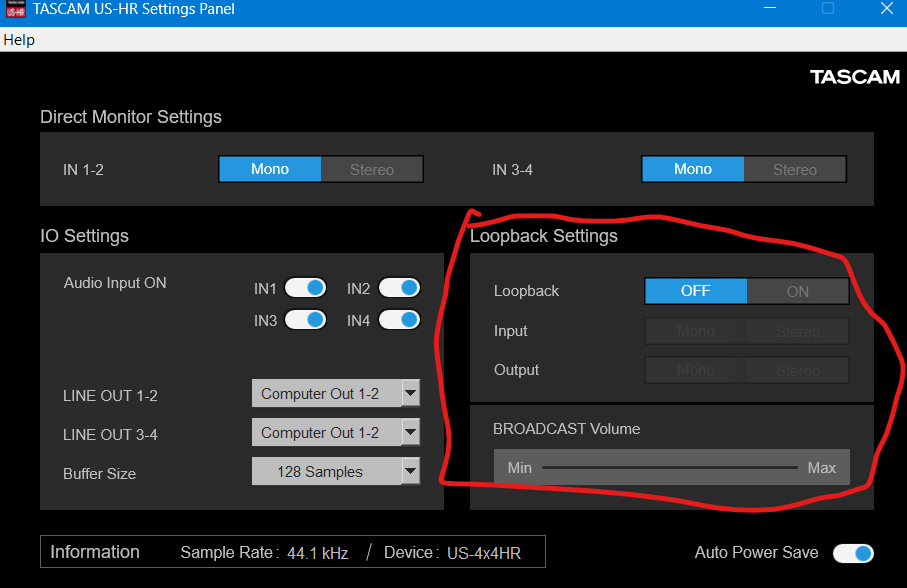Toggle the IN1 audio input switch

(x=305, y=288)
